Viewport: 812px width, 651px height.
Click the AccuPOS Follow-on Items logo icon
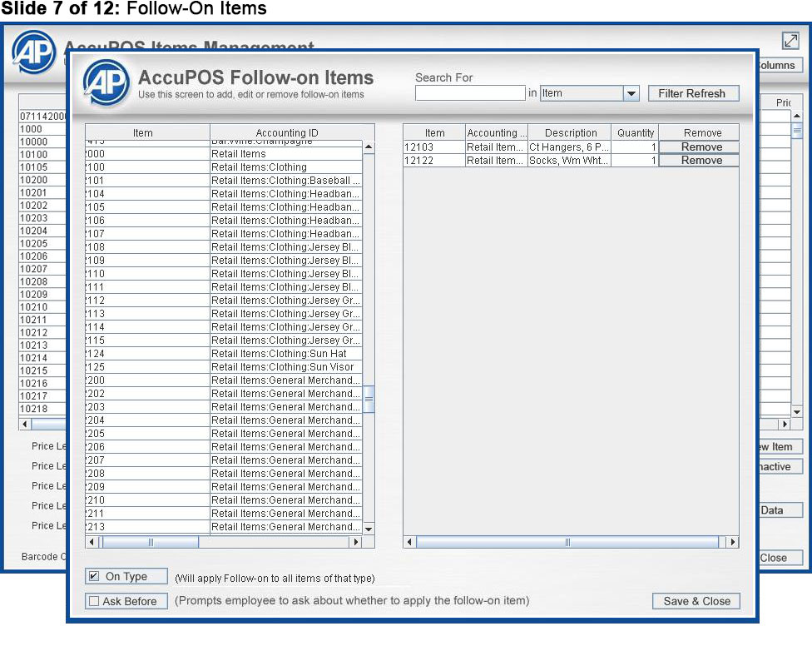click(106, 83)
